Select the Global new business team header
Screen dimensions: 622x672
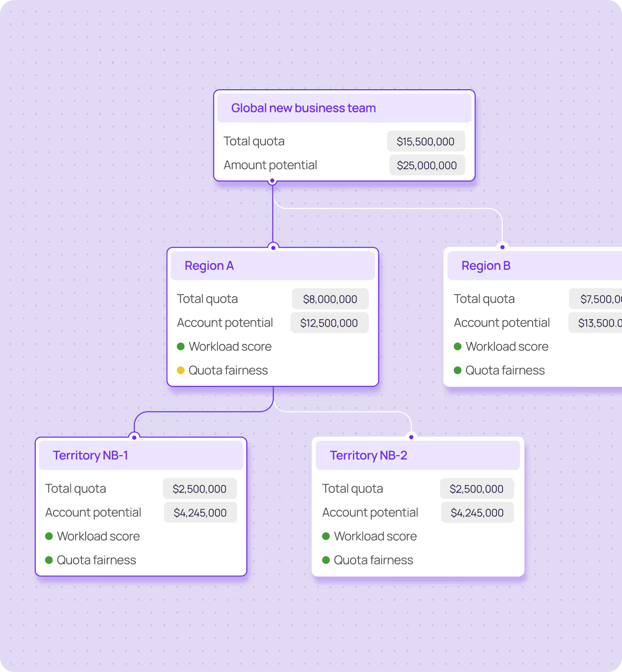[345, 108]
